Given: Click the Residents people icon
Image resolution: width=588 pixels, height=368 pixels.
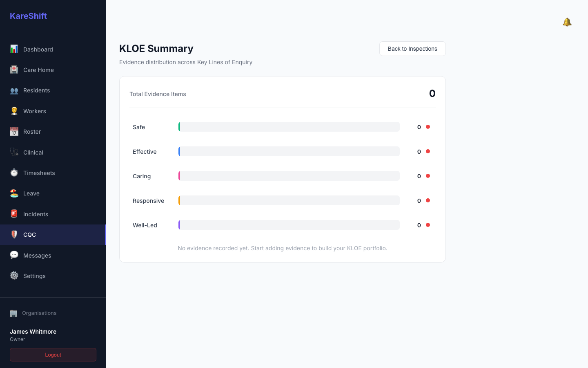Looking at the screenshot, I should pos(14,90).
